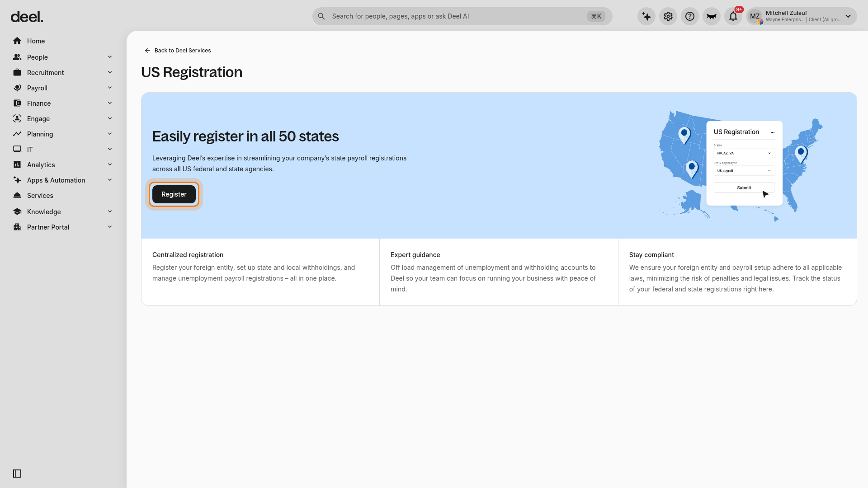Click the Recruitment briefcase icon
The image size is (868, 488).
coord(17,72)
